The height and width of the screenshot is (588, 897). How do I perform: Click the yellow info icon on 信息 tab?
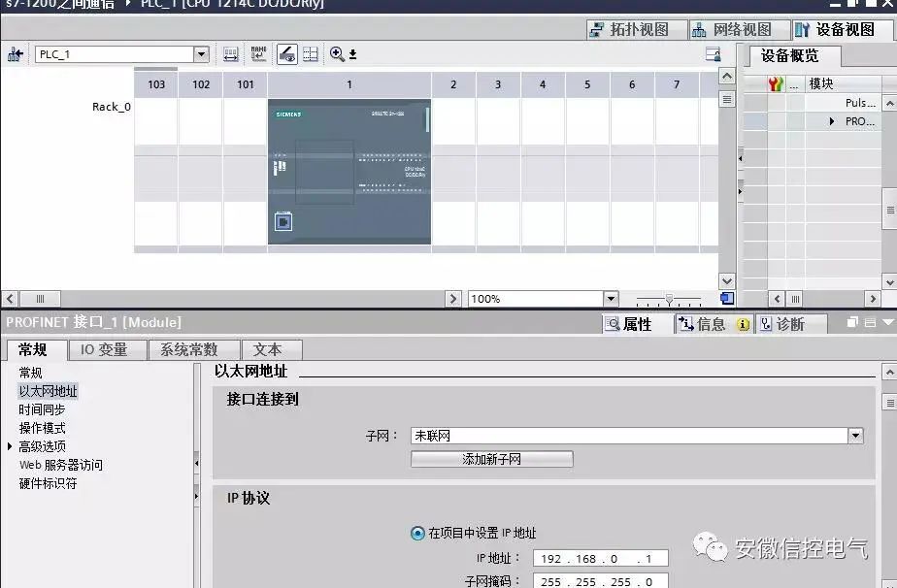[743, 323]
